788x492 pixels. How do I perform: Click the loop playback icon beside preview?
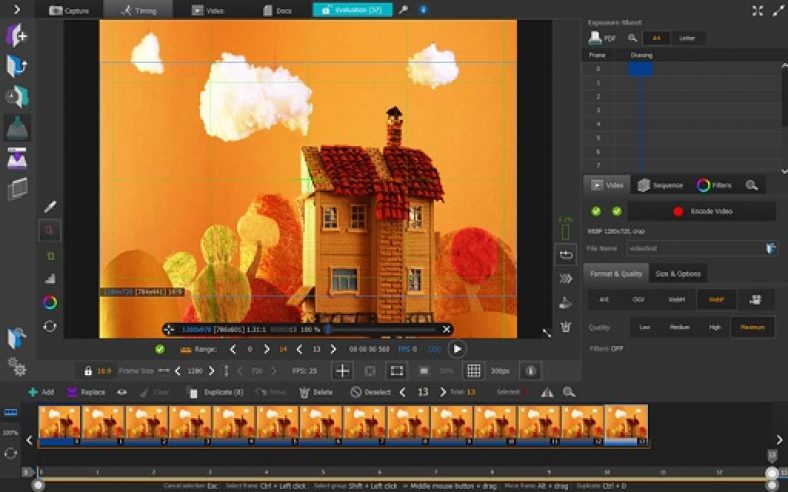[565, 255]
